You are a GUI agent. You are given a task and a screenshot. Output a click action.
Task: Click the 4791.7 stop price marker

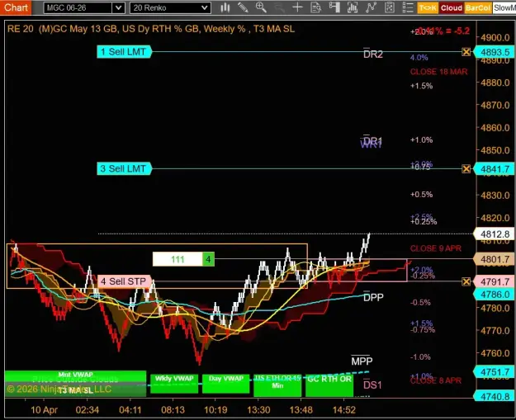pos(495,281)
